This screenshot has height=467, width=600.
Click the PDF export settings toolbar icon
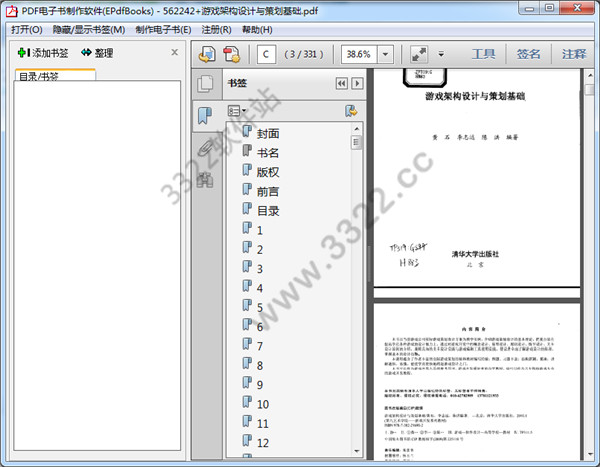pos(232,54)
